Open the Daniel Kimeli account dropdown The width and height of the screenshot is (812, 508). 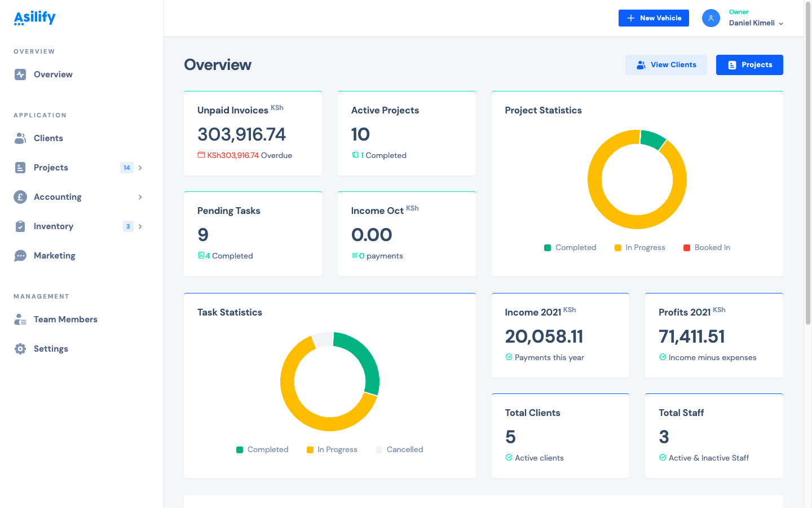tap(756, 23)
